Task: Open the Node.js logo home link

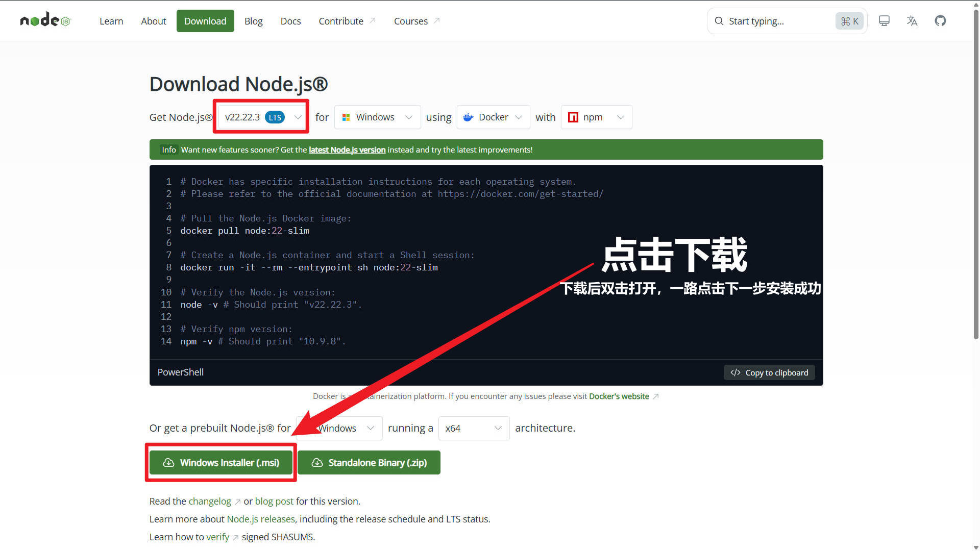Action: point(45,20)
